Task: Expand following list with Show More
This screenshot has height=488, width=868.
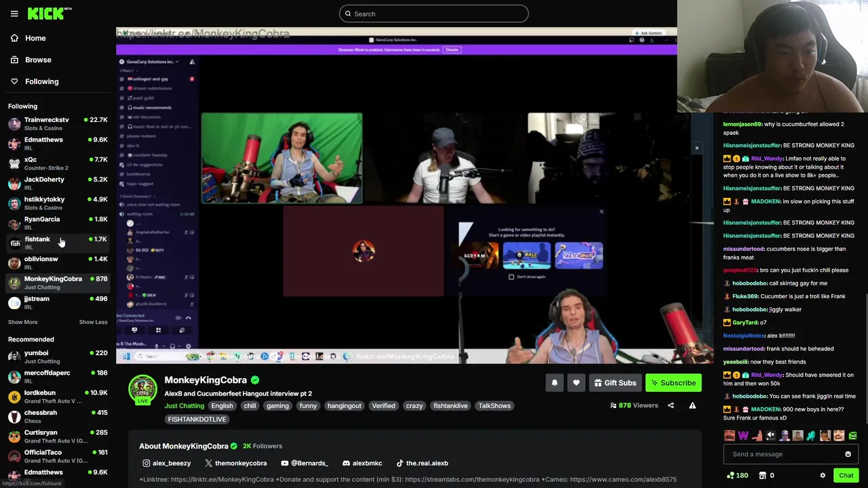Action: click(23, 322)
